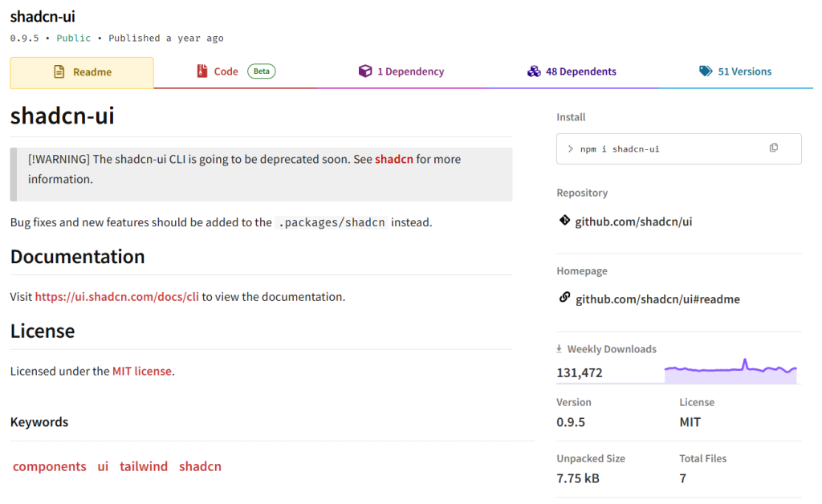View the 1 Dependency tab
This screenshot has width=822, height=504.
click(401, 71)
